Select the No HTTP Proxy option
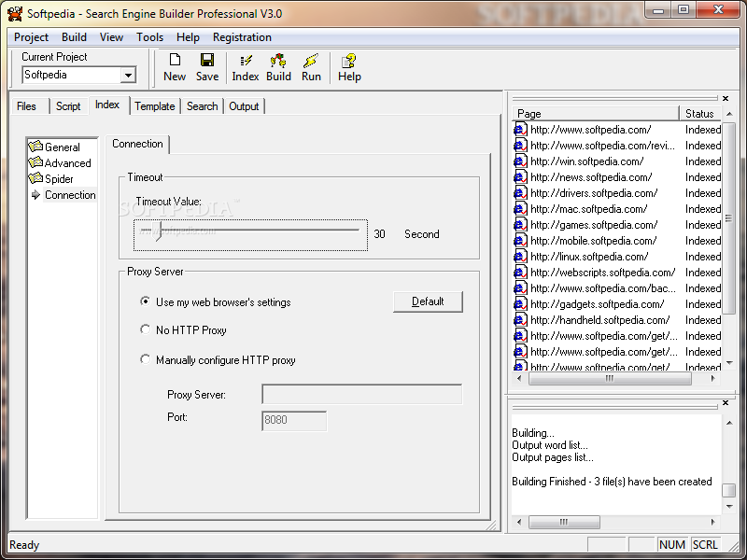 click(x=145, y=329)
